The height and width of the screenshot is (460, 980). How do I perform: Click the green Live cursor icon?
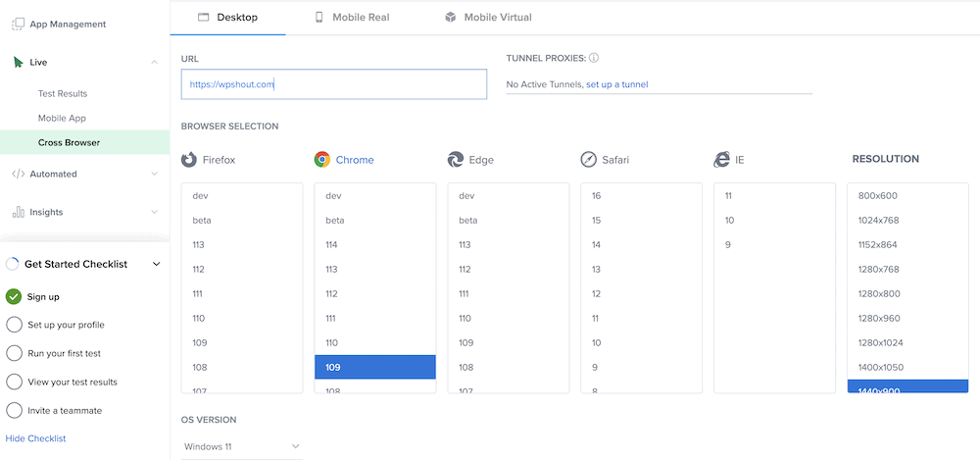(x=18, y=62)
